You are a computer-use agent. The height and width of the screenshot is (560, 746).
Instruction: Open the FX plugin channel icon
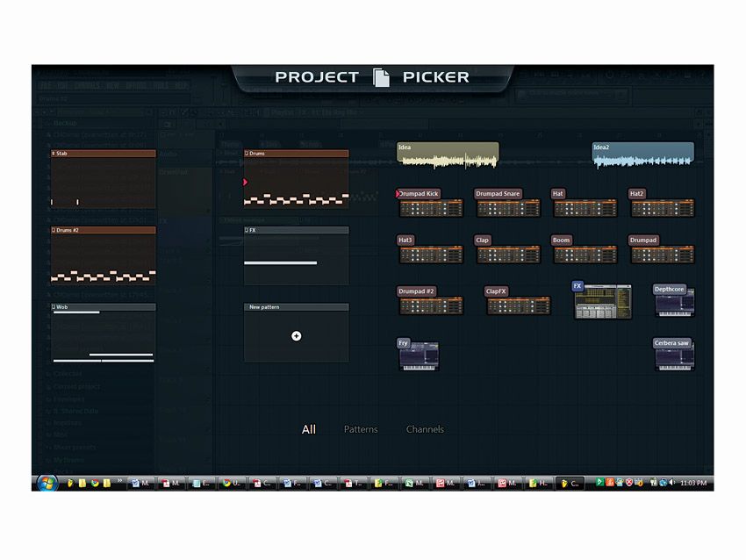602,300
